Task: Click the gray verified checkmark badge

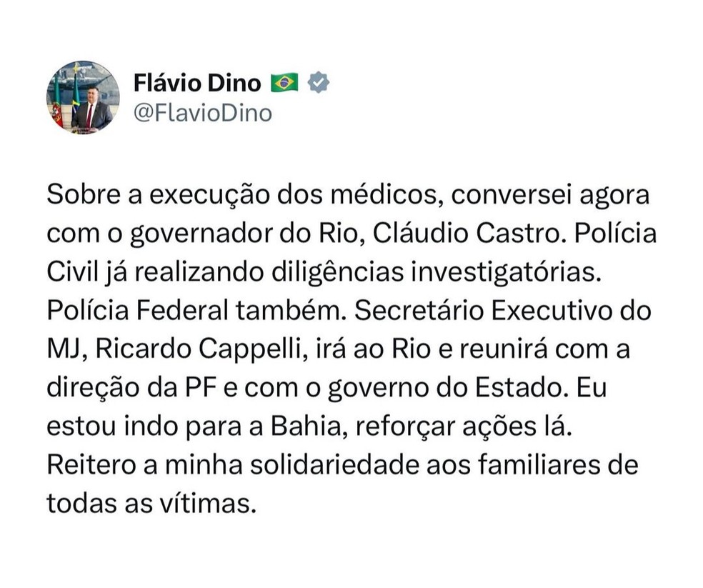Action: [x=319, y=83]
